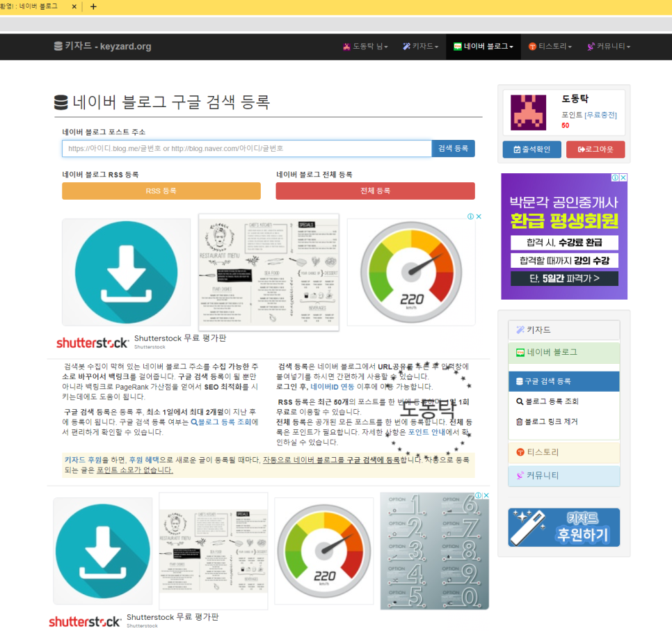Open the 도동탁 님 user dropdown menu
Screen dimensions: 672x631
pyautogui.click(x=366, y=47)
